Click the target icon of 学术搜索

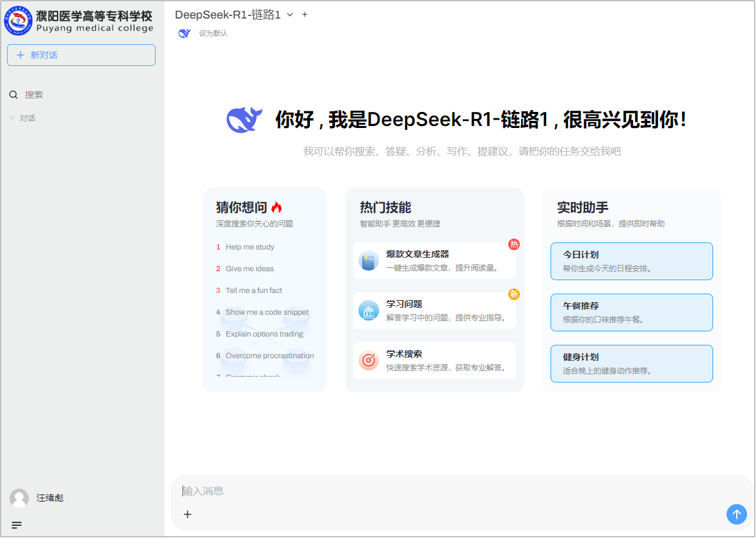pyautogui.click(x=369, y=360)
